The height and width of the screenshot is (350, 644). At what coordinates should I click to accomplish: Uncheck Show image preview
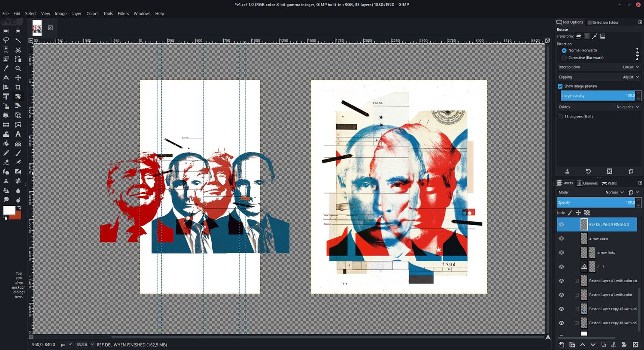click(560, 86)
